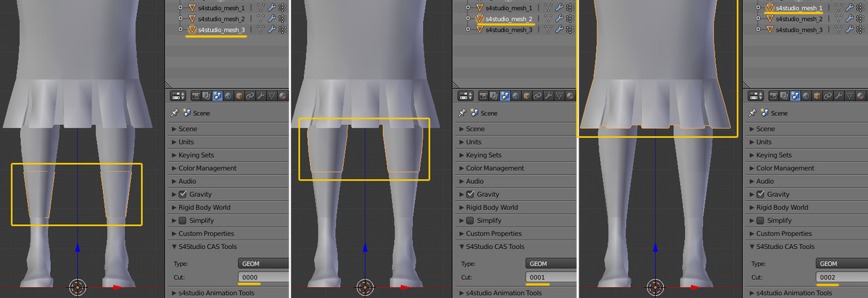Open Object properties tab in left panel
This screenshot has width=868, height=298.
click(239, 96)
